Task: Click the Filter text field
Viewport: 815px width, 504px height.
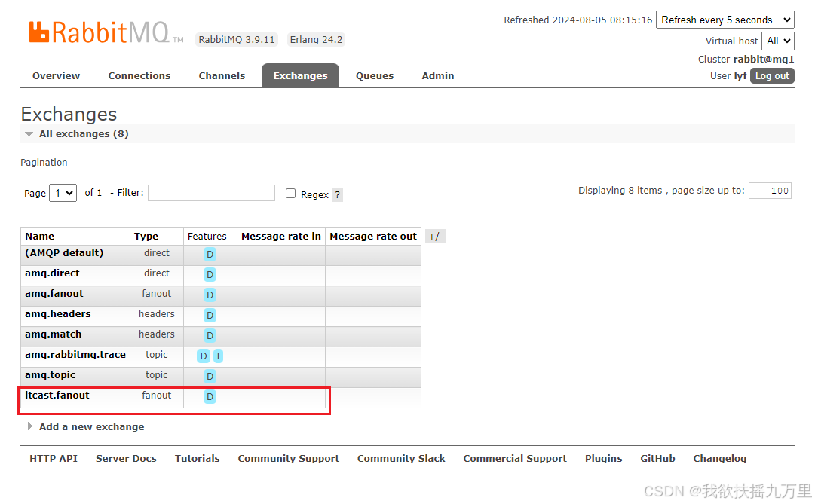Action: point(212,193)
